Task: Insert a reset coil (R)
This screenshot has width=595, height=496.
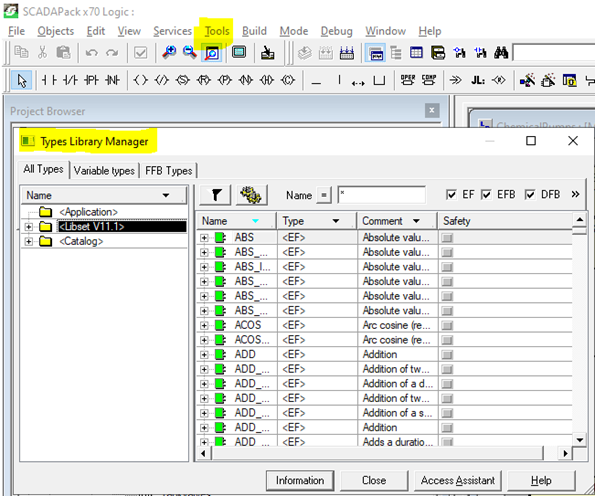Action: click(x=204, y=80)
